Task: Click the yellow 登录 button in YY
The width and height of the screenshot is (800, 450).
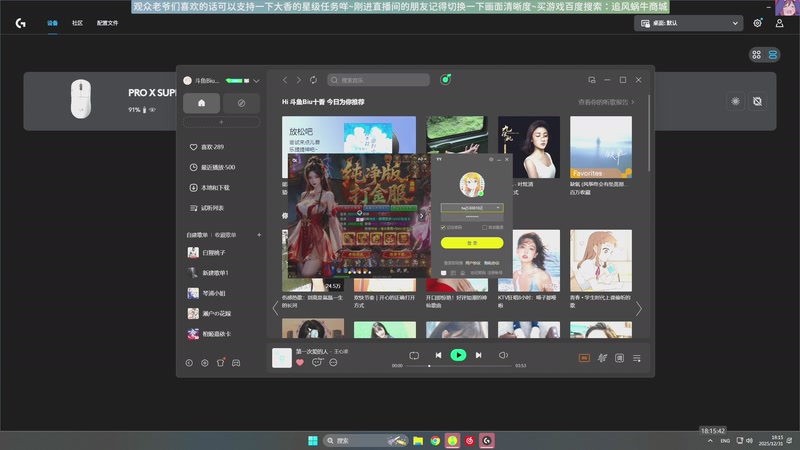Action: click(x=472, y=243)
